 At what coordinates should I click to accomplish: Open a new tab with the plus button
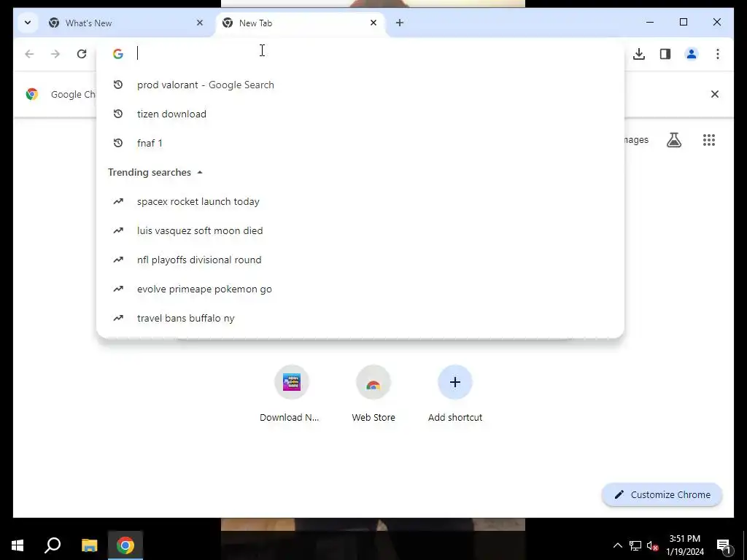[x=400, y=23]
